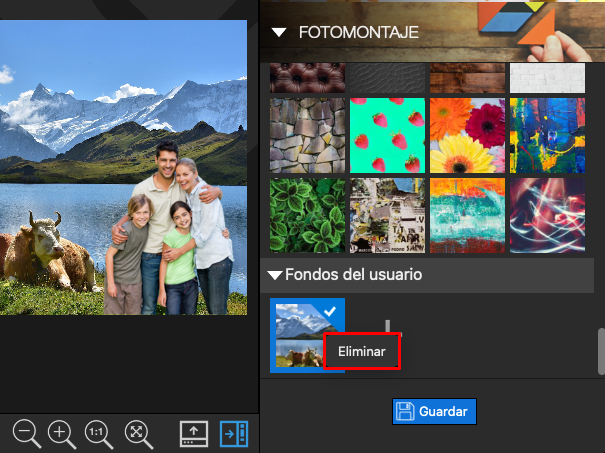Viewport: 605px width, 453px height.
Task: Select the colorful gerbera flowers background
Action: click(x=467, y=135)
